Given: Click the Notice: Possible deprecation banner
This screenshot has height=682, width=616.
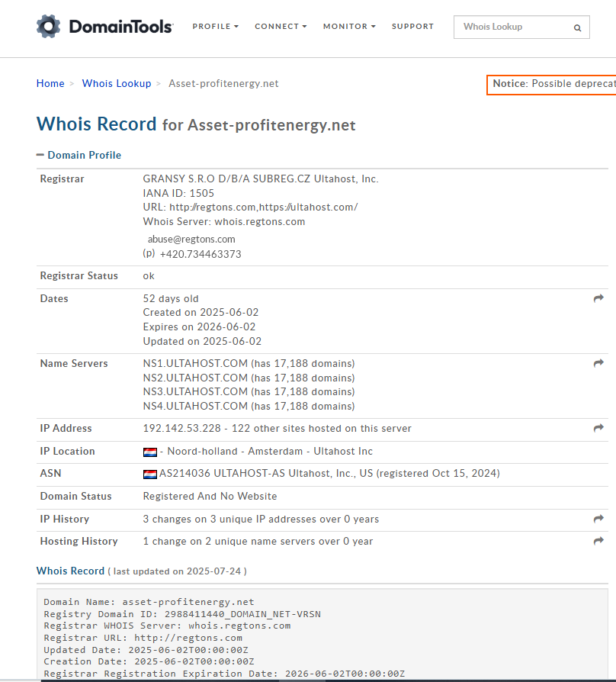Looking at the screenshot, I should click(551, 85).
